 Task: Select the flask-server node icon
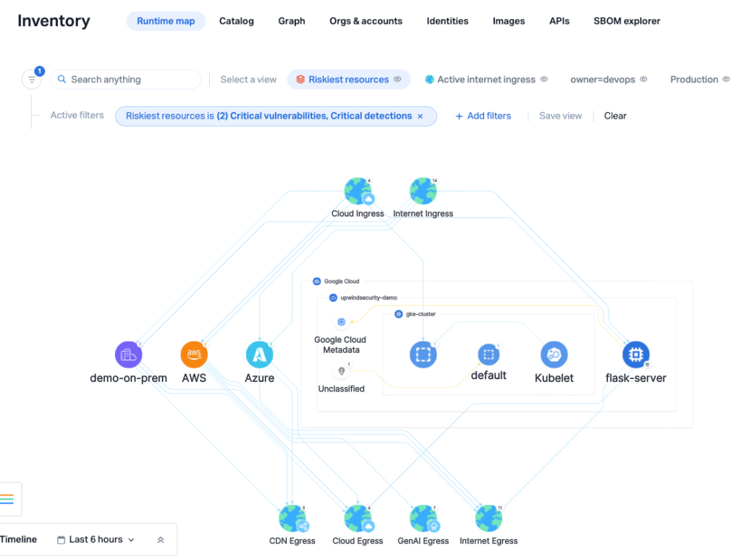click(635, 355)
